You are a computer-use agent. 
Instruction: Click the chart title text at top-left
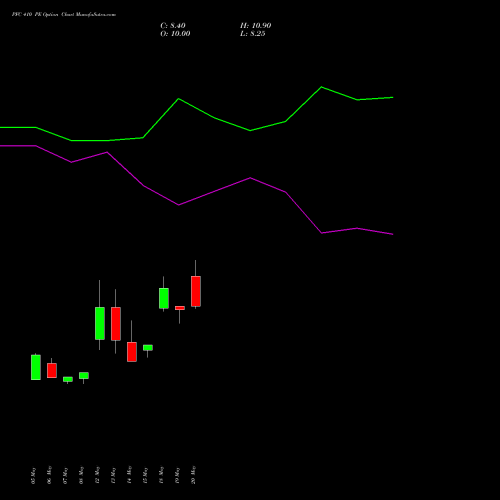coord(64,15)
